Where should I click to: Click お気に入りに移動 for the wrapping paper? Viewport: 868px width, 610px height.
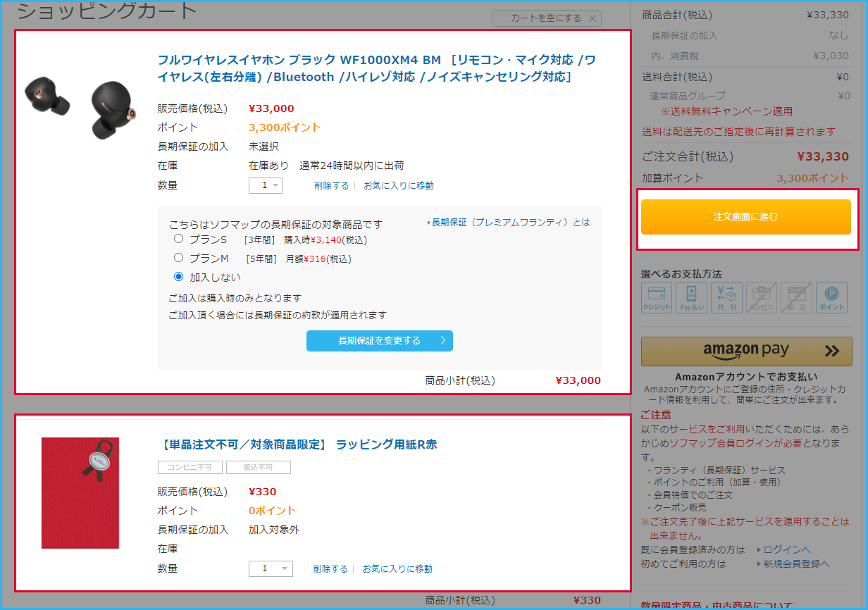[397, 569]
